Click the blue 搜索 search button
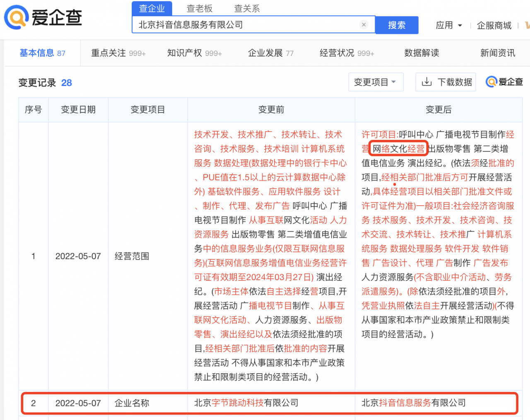The width and height of the screenshot is (530, 420). (x=397, y=25)
